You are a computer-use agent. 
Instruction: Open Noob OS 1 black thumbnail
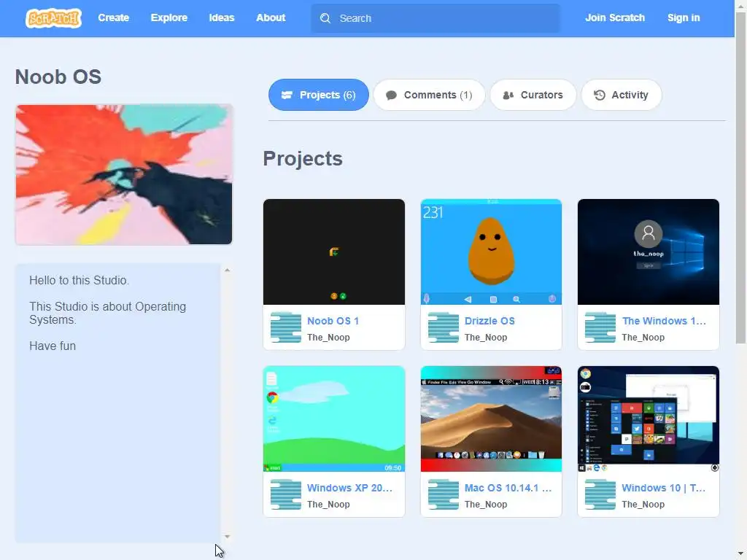(334, 252)
